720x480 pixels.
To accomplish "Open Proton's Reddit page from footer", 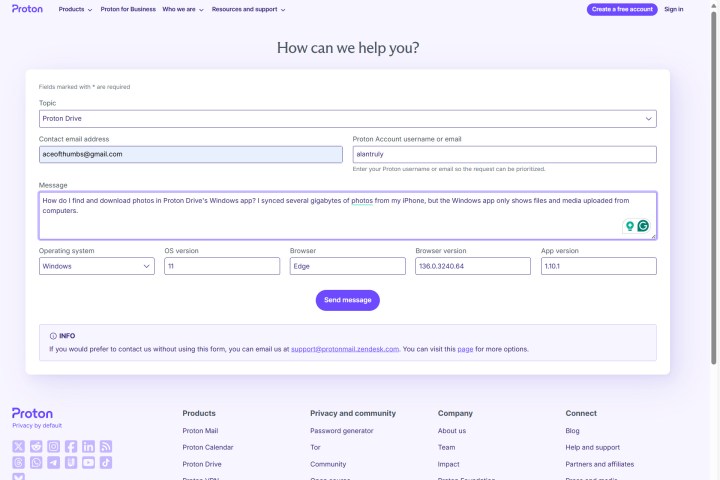I will 36,446.
